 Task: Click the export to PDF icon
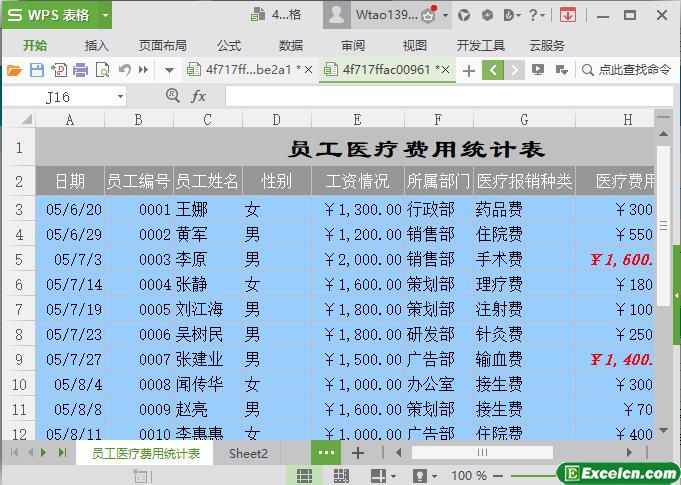(59, 70)
